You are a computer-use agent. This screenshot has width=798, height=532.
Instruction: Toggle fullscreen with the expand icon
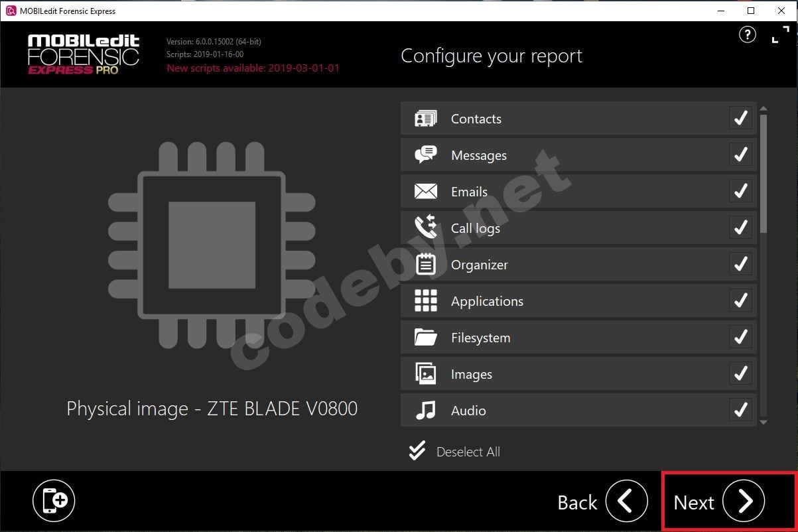tap(780, 35)
